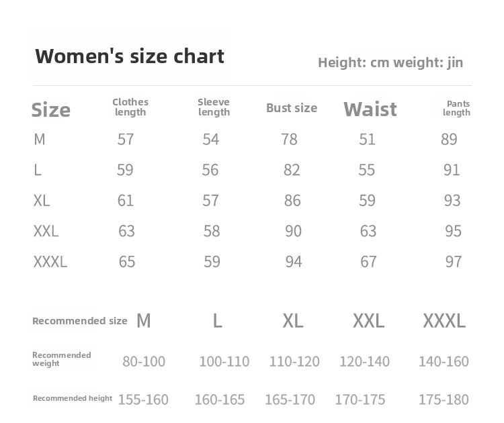Click the XXXL row label under Size
The image size is (504, 423).
(x=50, y=262)
